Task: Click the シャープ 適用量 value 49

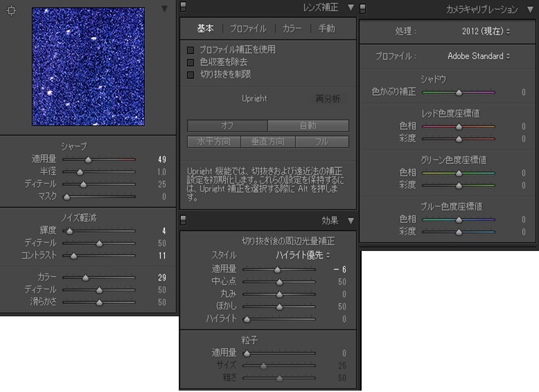Action: (162, 160)
